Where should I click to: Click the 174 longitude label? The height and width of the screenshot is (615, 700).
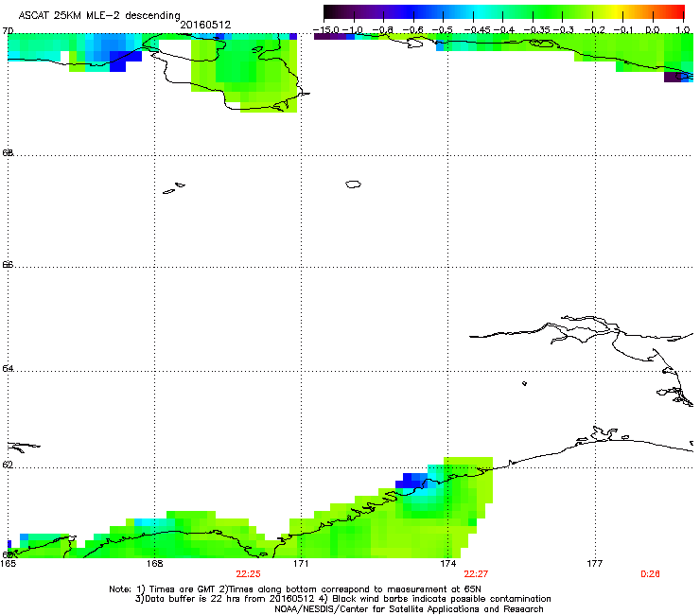(448, 564)
